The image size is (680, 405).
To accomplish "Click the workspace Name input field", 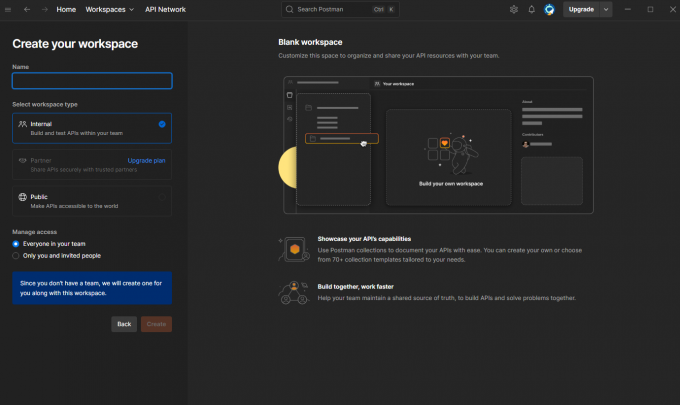I will click(x=92, y=81).
